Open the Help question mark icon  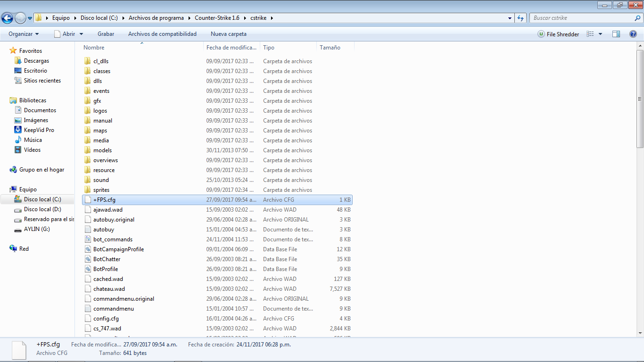coord(633,34)
